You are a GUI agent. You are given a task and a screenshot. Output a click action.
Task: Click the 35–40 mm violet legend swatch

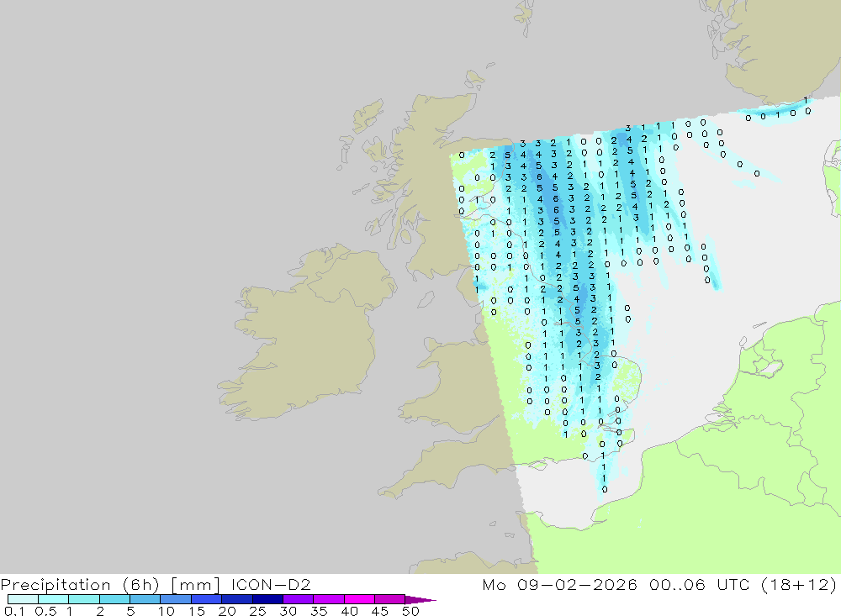[x=328, y=599]
